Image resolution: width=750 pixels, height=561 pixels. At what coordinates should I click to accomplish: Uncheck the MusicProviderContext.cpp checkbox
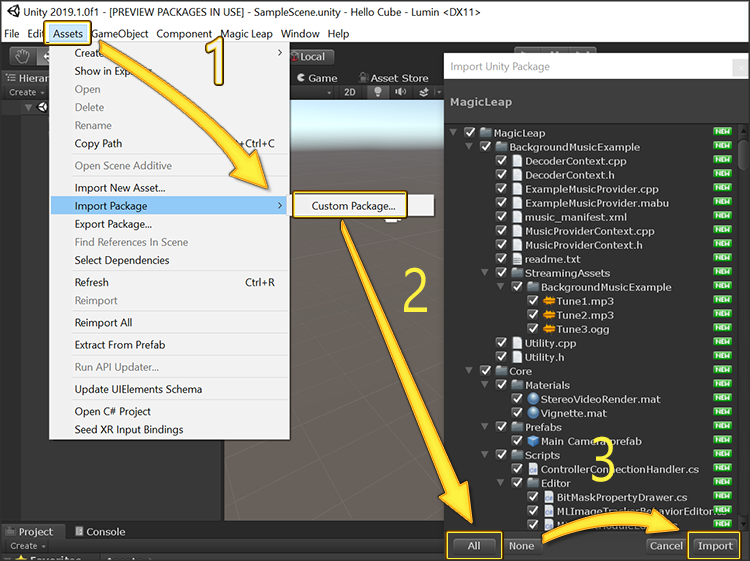(501, 231)
